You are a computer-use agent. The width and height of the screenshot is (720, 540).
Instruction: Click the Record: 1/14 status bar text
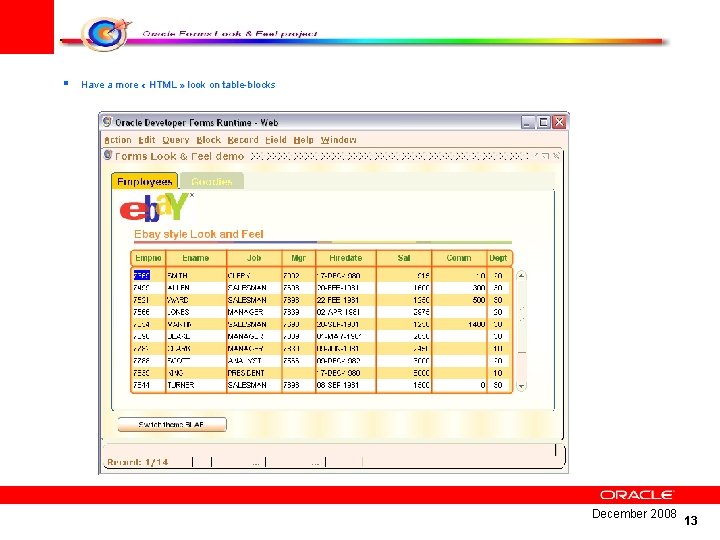point(137,462)
